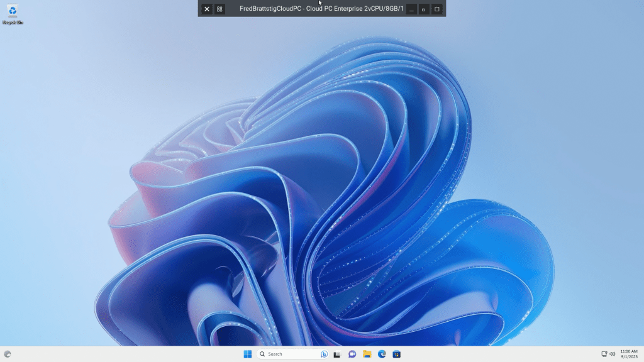Launch Teams Chat from the taskbar
Viewport: 644px width, 362px height.
[x=352, y=354]
